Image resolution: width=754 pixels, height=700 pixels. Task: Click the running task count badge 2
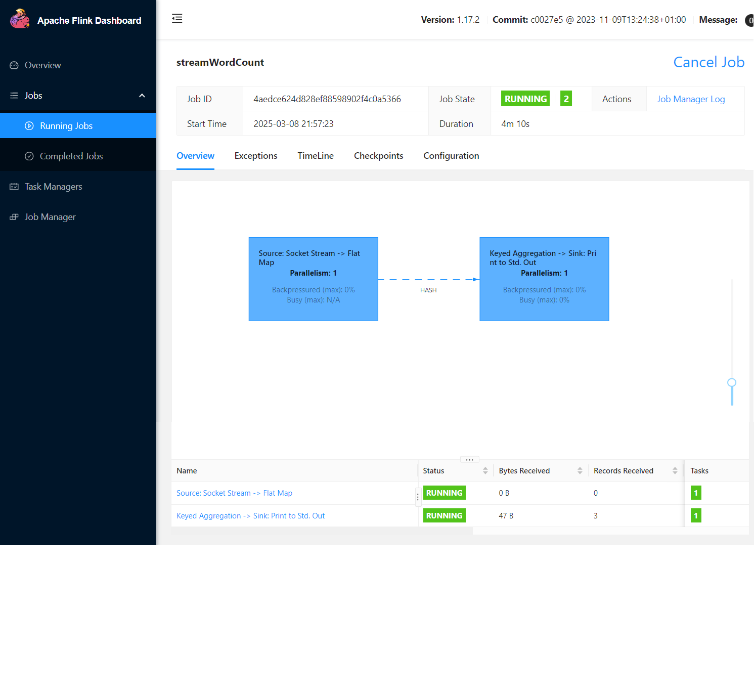[x=566, y=99]
